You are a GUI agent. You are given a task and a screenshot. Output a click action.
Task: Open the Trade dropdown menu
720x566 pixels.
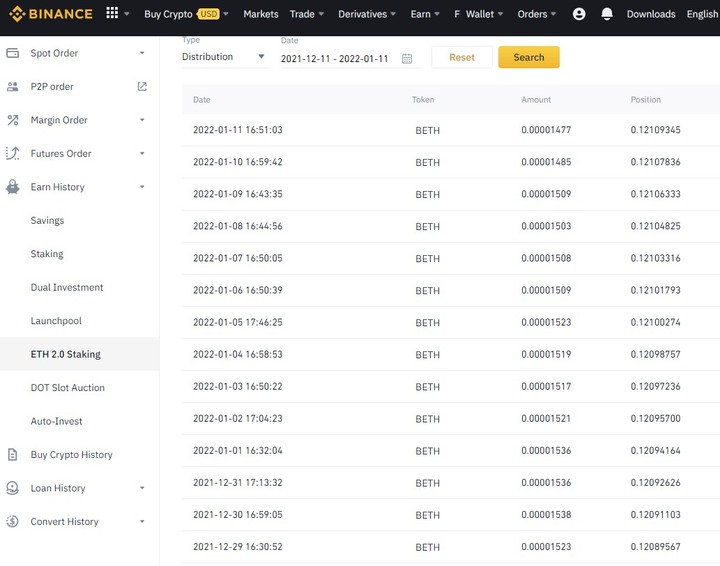point(307,14)
